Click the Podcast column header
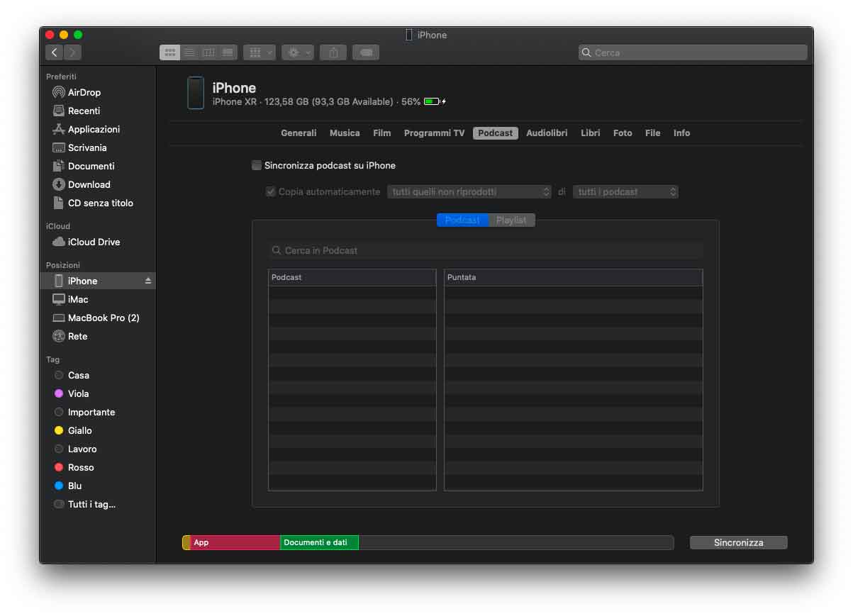Image resolution: width=853 pixels, height=616 pixels. (x=352, y=277)
